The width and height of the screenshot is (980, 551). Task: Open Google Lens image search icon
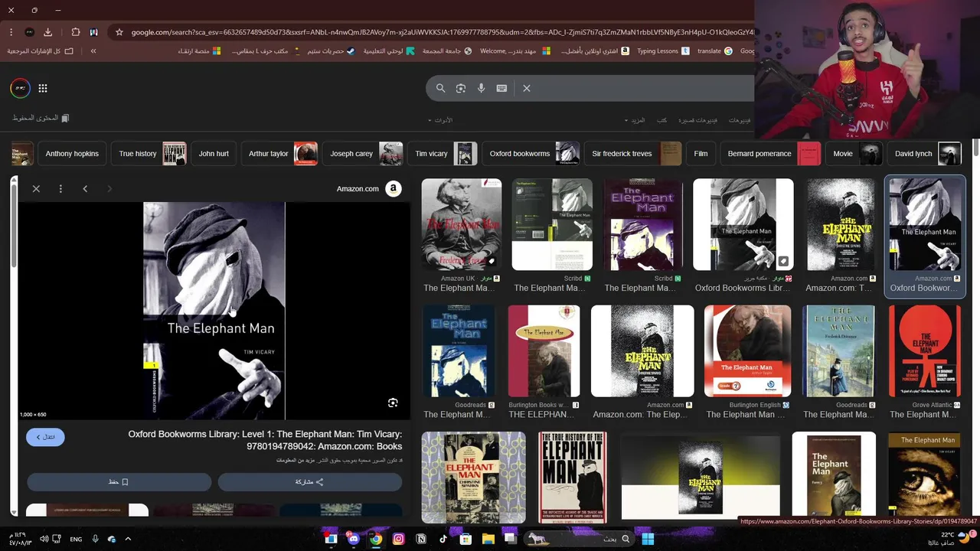(461, 88)
